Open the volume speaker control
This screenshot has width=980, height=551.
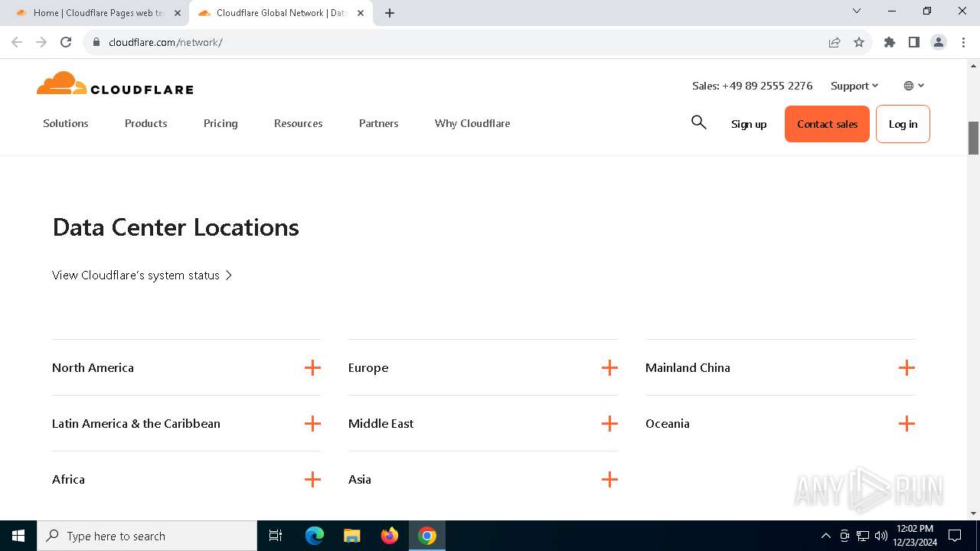click(x=881, y=536)
